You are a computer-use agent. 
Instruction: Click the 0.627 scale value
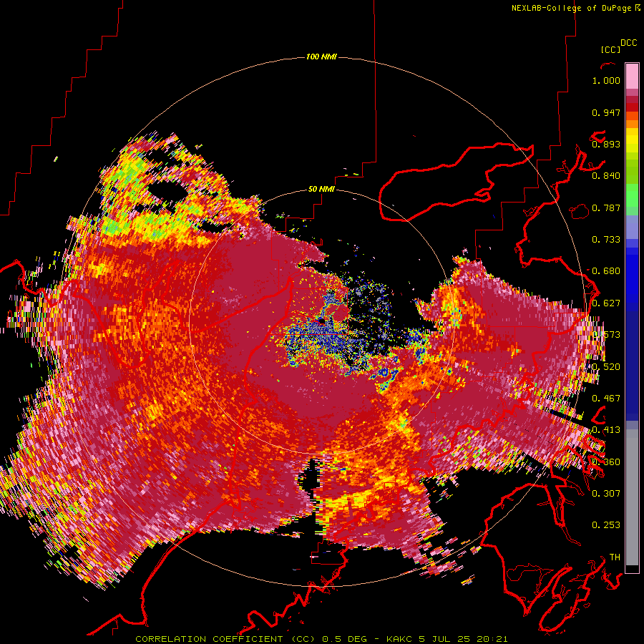(606, 303)
